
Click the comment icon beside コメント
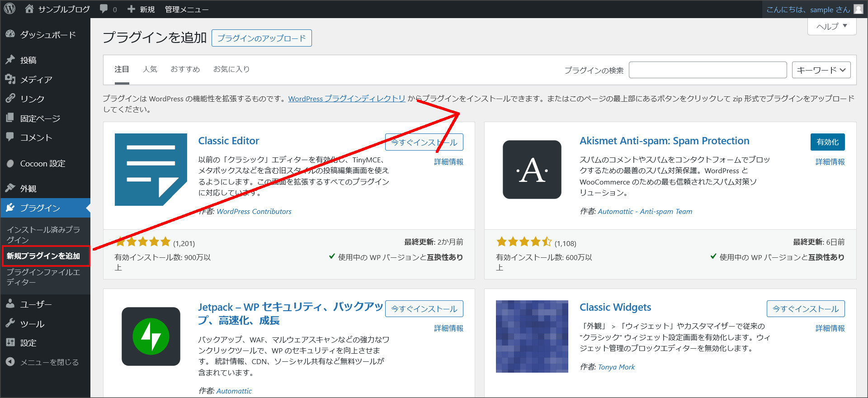click(10, 137)
